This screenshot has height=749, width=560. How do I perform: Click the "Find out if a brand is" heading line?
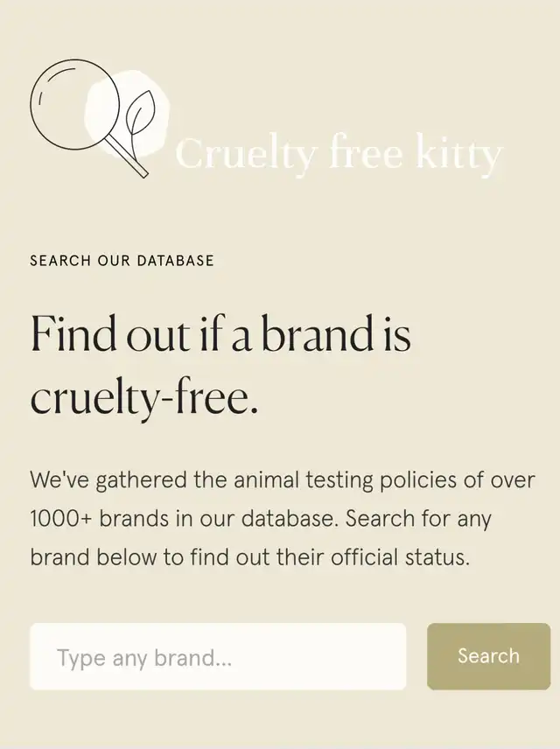pos(220,335)
